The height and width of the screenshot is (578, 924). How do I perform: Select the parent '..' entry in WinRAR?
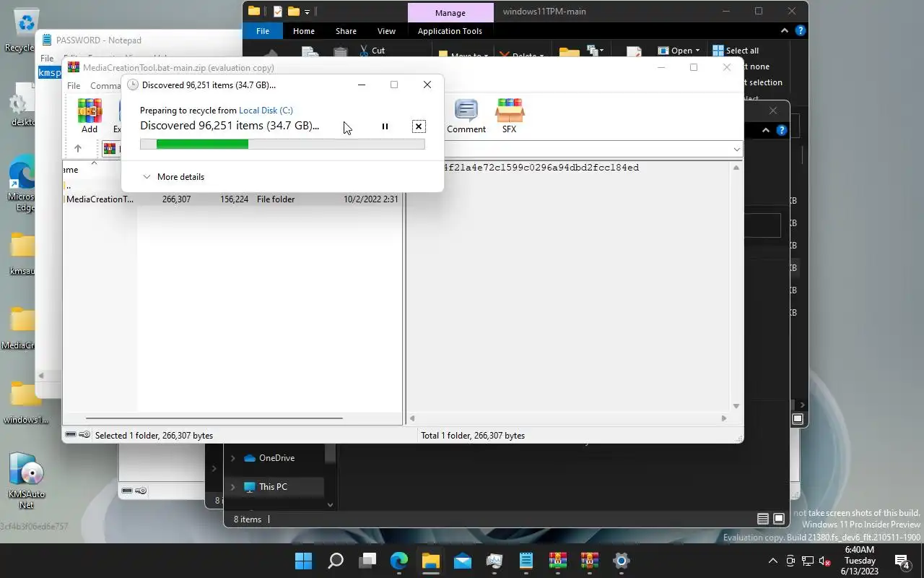point(68,186)
